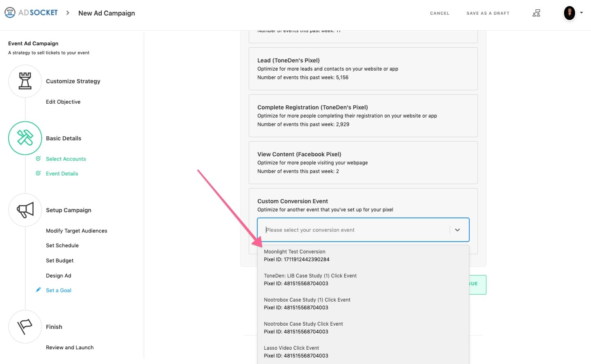Choose Moonlight Test Conversion option

[x=363, y=255]
